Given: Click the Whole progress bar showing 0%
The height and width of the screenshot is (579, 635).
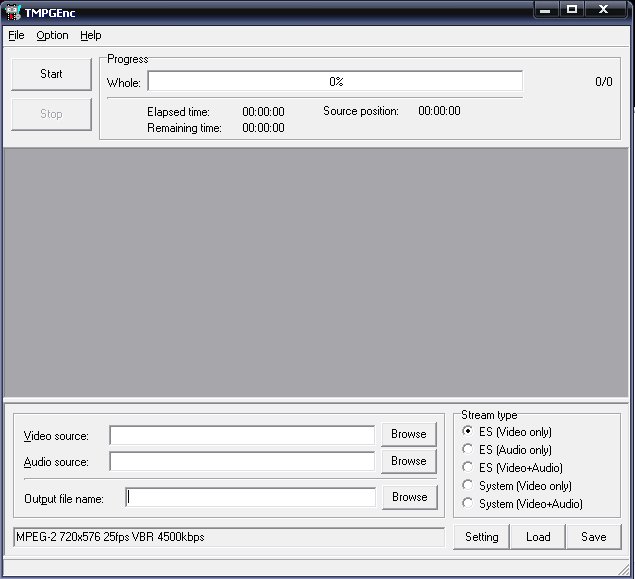Looking at the screenshot, I should 335,81.
